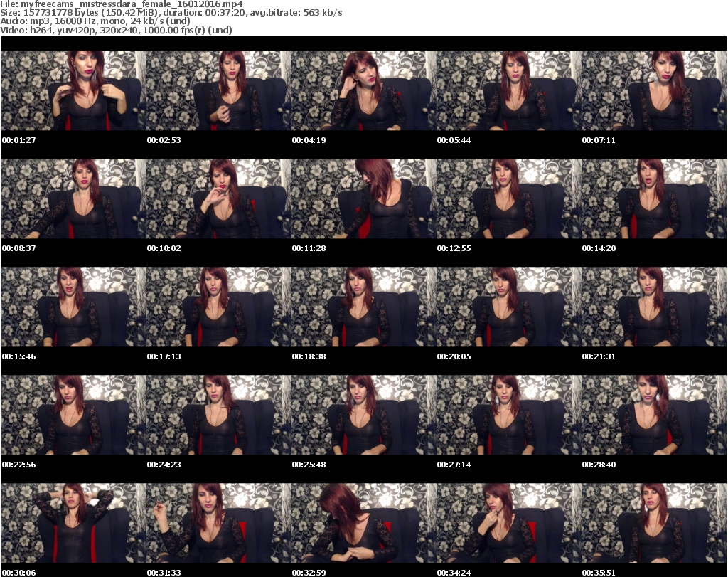Image resolution: width=728 pixels, height=577 pixels.
Task: Select the thumbnail above timestamp 00:15:46
Action: pyautogui.click(x=74, y=307)
